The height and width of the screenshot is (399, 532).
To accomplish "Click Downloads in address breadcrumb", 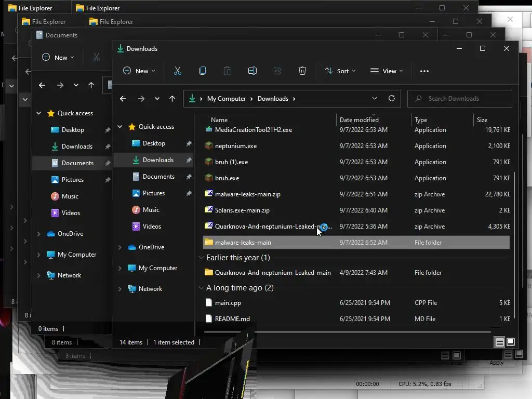I will (x=273, y=99).
